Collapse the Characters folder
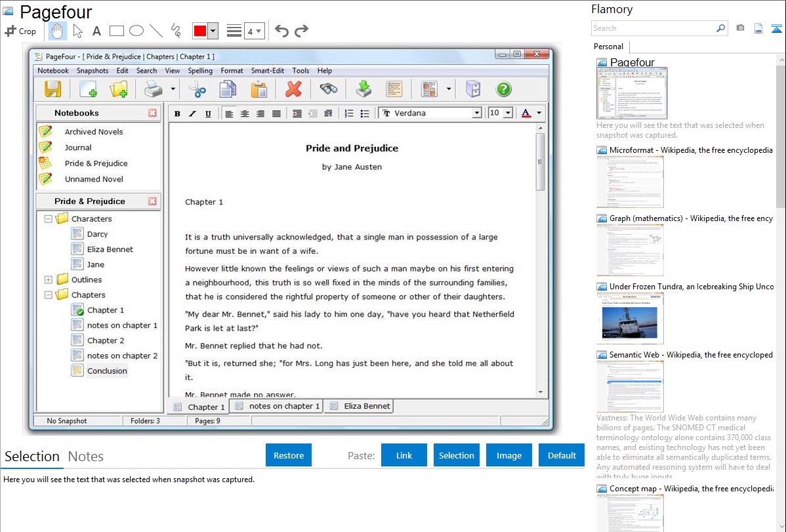The width and height of the screenshot is (786, 532). click(48, 219)
